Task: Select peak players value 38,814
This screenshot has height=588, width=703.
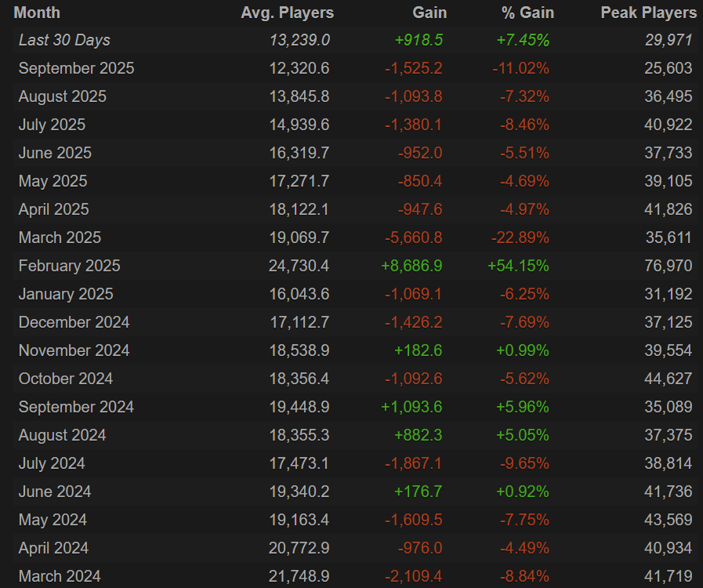Action: point(669,464)
